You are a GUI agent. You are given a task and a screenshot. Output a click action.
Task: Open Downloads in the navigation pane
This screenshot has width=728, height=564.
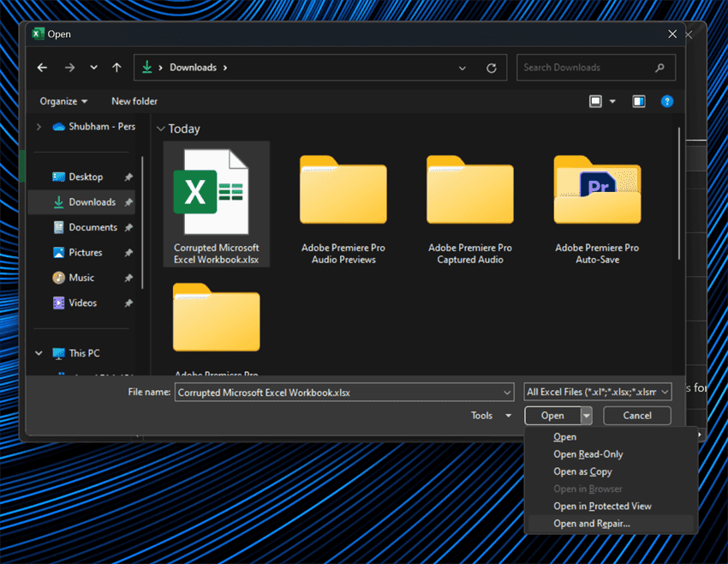tap(84, 202)
